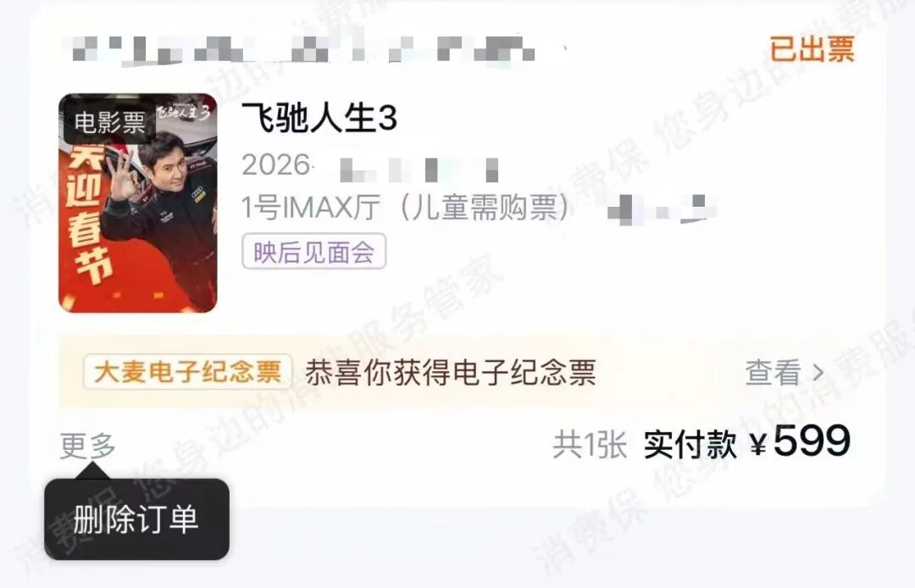Tap the 映后见面会 tag

pyautogui.click(x=314, y=252)
